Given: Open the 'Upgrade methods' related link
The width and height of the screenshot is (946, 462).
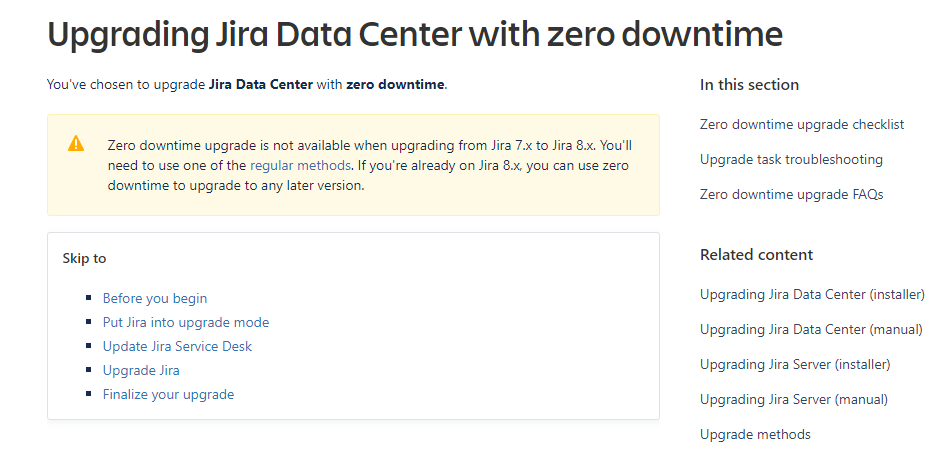Looking at the screenshot, I should point(755,434).
